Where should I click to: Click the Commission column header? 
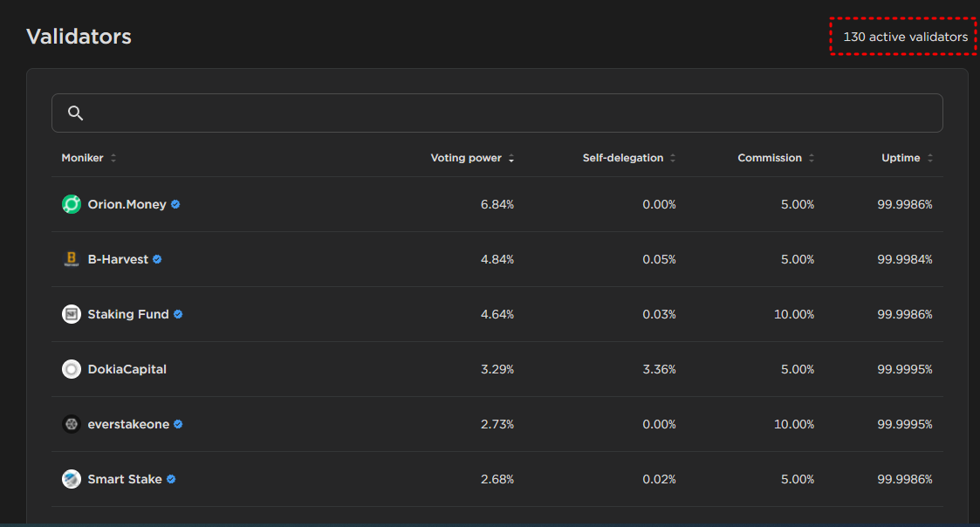click(x=770, y=158)
